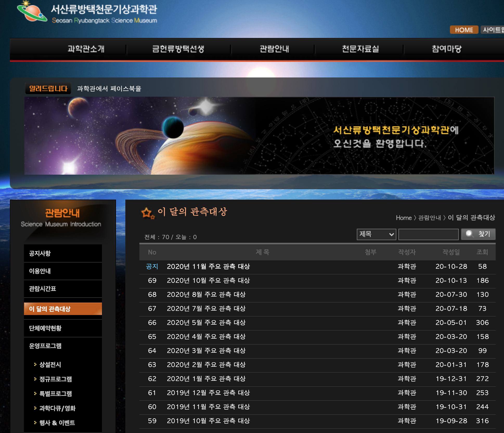Open 과학다큐/영화 submenu item
The image size is (504, 433).
click(x=57, y=408)
